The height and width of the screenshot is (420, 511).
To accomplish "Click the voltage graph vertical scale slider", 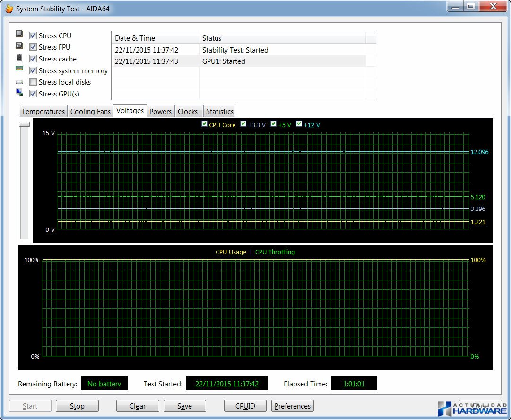I will click(25, 124).
